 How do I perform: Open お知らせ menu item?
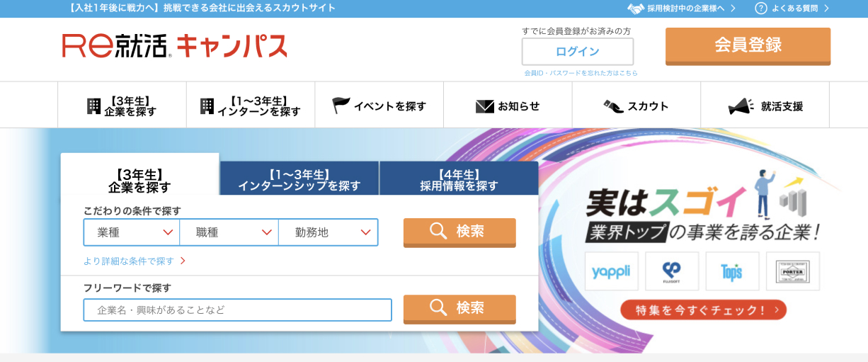coord(508,106)
